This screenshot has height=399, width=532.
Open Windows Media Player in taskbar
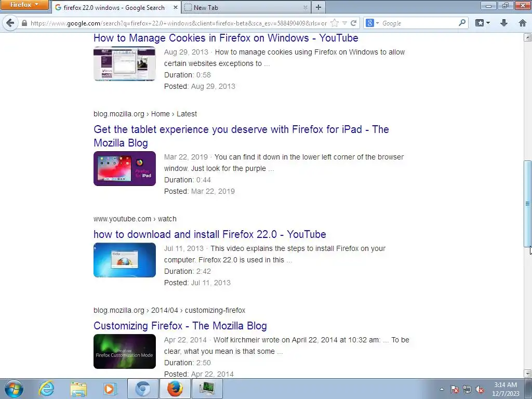pos(110,389)
